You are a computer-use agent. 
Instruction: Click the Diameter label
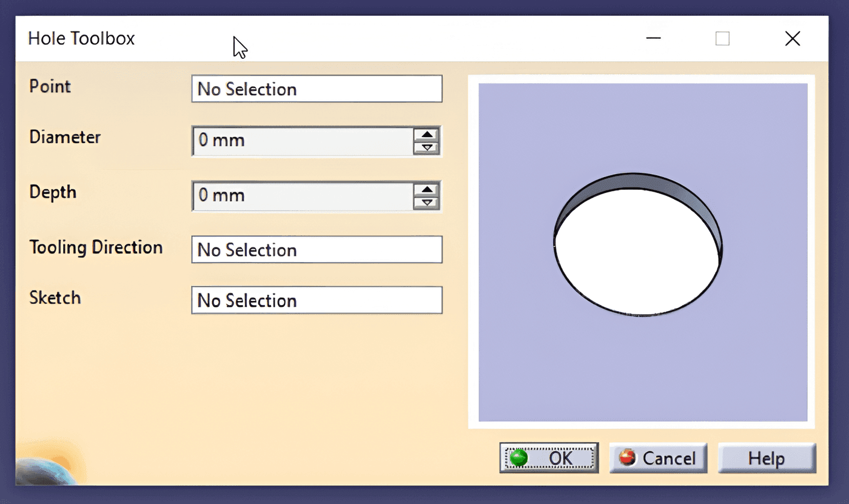[x=65, y=137]
